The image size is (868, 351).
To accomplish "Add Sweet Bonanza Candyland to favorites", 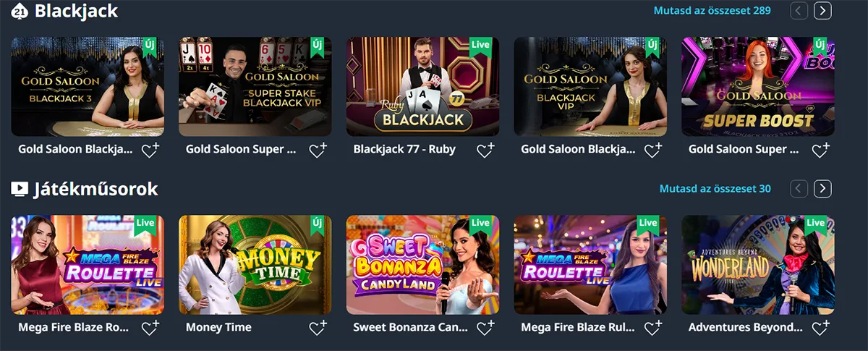I will [485, 328].
